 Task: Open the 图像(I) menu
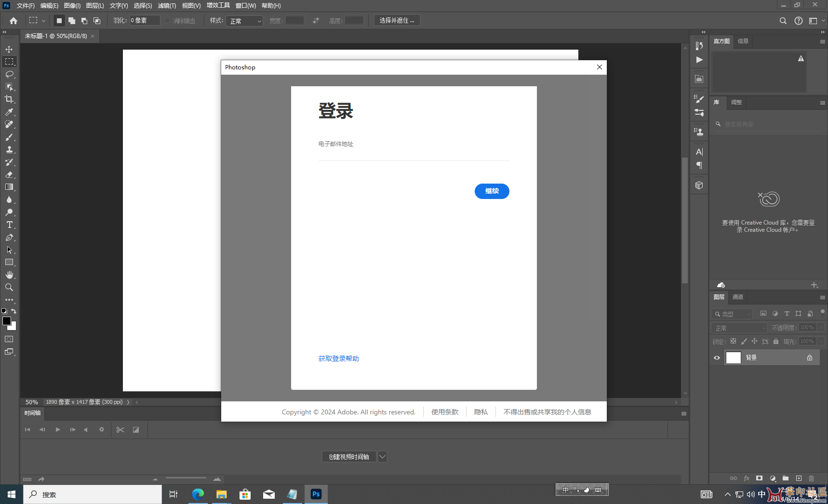coord(72,6)
